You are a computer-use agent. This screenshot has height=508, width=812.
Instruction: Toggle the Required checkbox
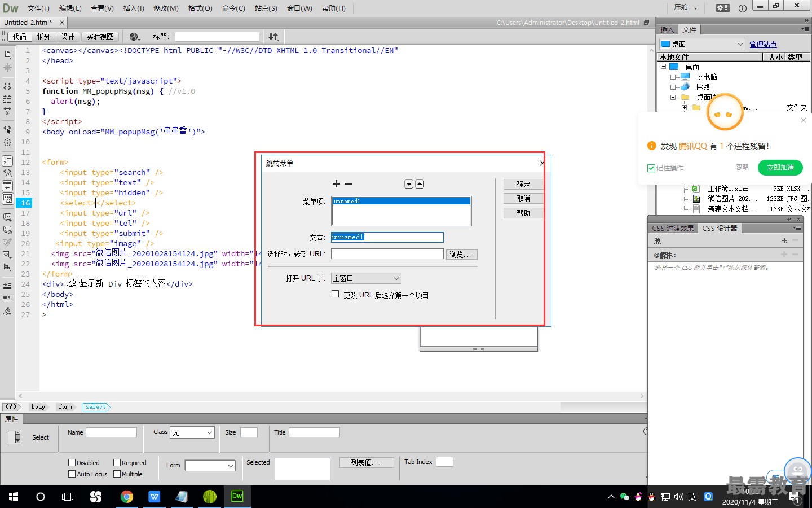click(117, 463)
